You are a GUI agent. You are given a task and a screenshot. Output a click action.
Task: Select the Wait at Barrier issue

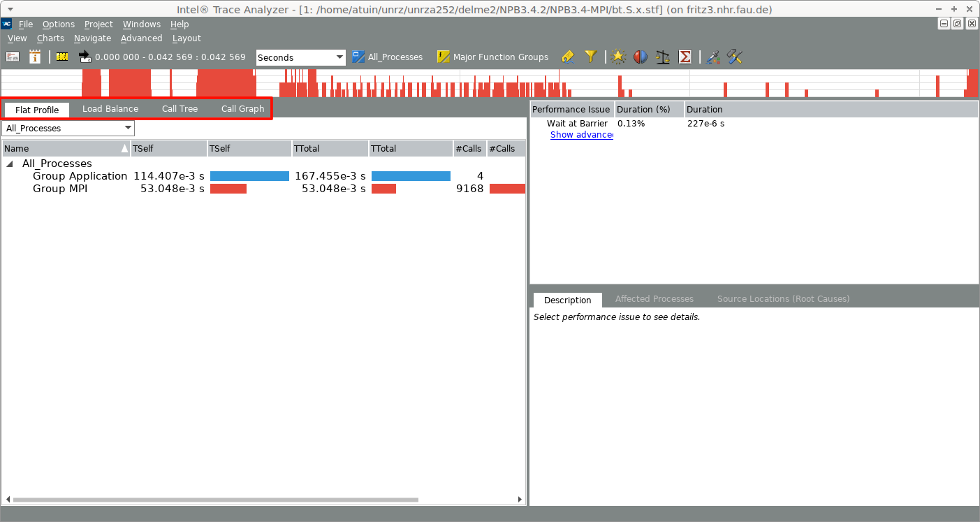[x=577, y=124]
